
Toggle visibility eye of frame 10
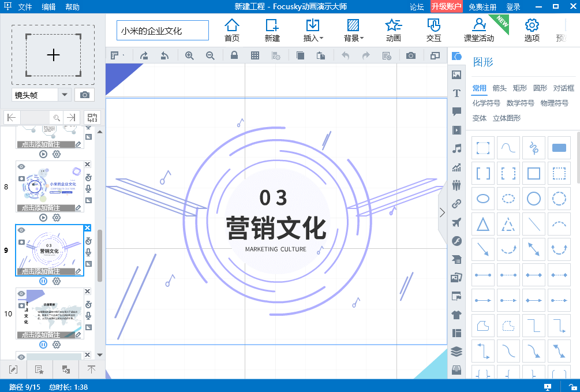tap(21, 293)
